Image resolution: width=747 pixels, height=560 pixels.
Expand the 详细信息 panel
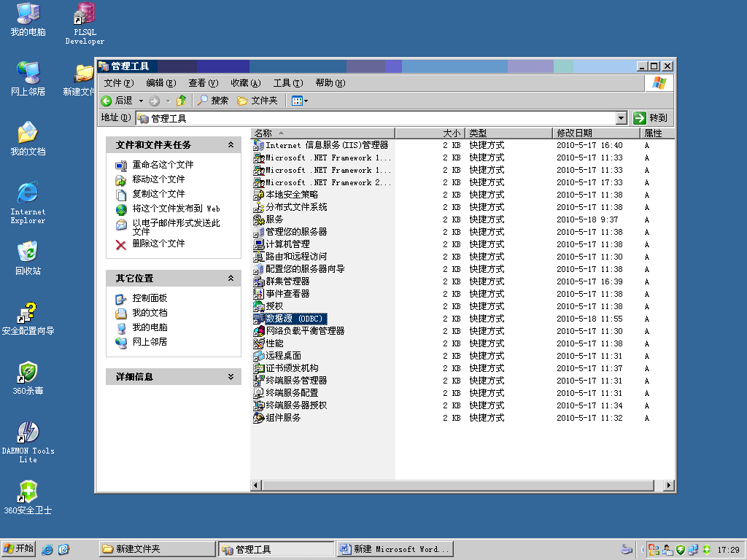[232, 376]
